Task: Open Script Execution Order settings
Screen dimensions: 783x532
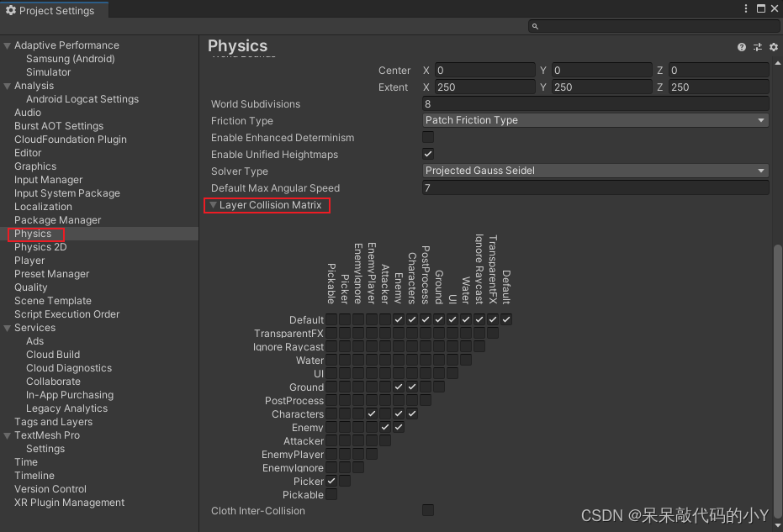Action: tap(67, 315)
